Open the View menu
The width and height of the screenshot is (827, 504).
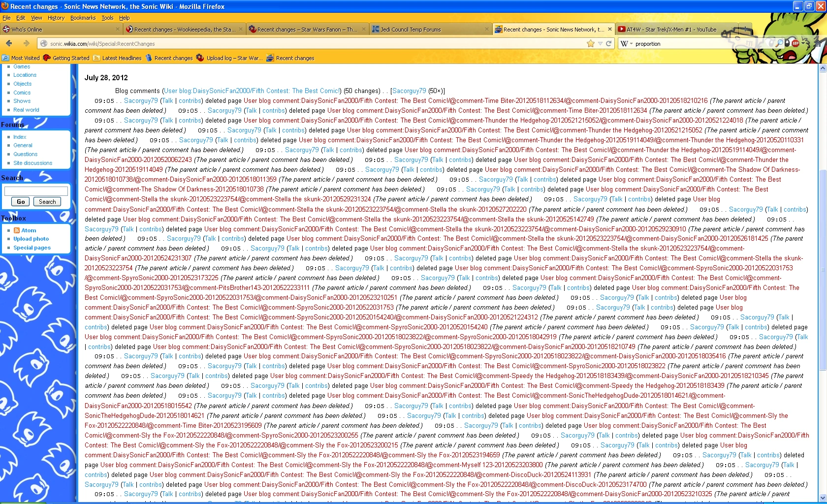[x=36, y=18]
